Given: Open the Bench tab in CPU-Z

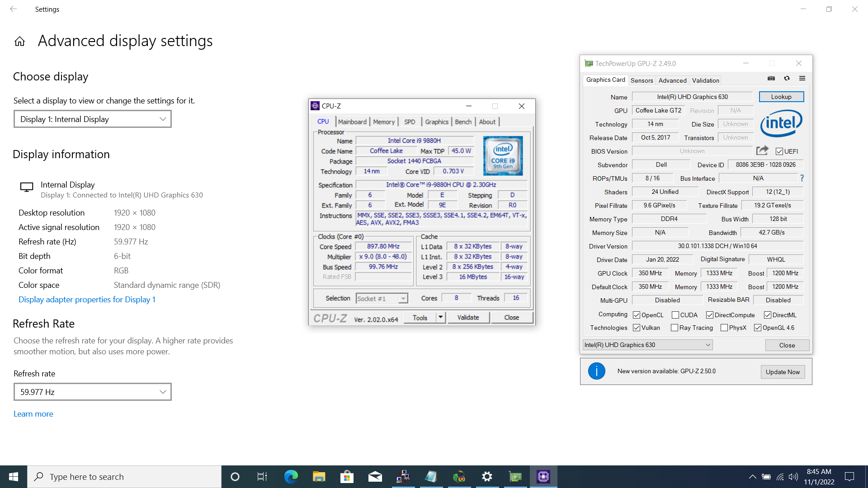Looking at the screenshot, I should tap(463, 122).
